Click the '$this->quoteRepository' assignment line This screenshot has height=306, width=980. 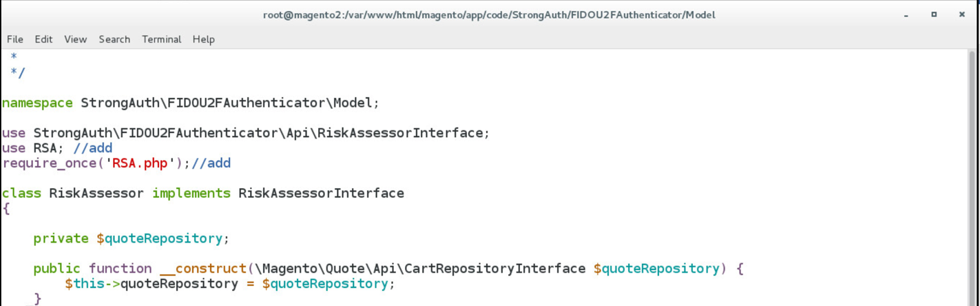(x=231, y=284)
